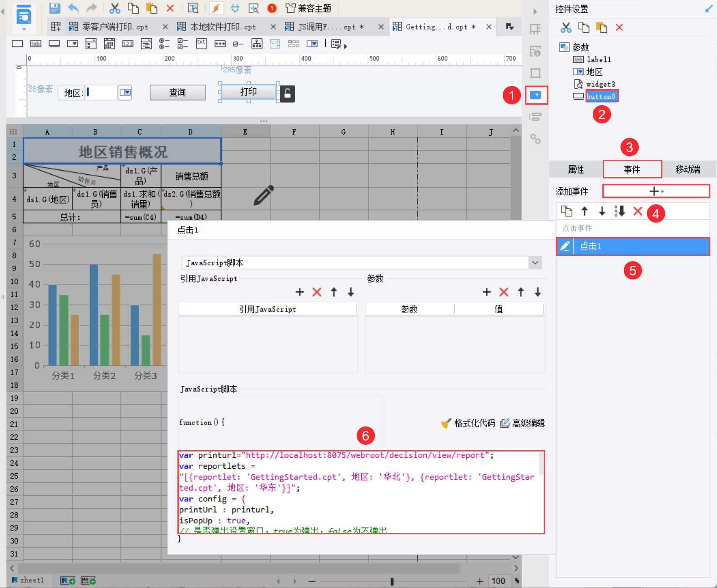Add the single checkbox widget

(238, 44)
